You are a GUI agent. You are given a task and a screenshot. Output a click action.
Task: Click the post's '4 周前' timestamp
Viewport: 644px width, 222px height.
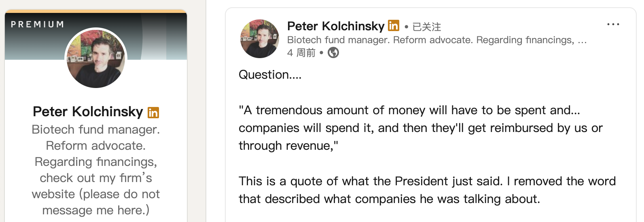coord(301,53)
